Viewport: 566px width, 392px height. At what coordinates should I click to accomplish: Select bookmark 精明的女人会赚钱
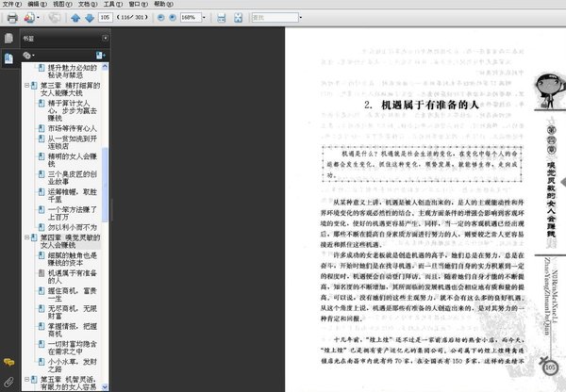[73, 160]
